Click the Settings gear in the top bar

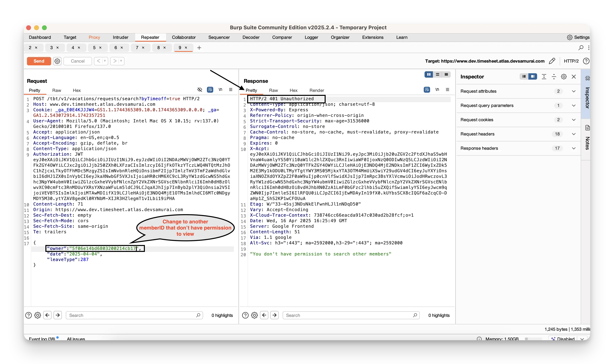point(570,37)
